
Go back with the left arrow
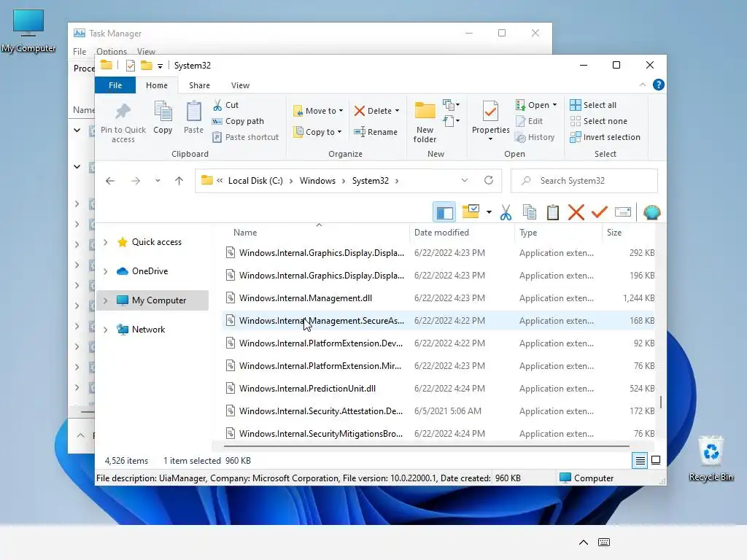point(110,181)
